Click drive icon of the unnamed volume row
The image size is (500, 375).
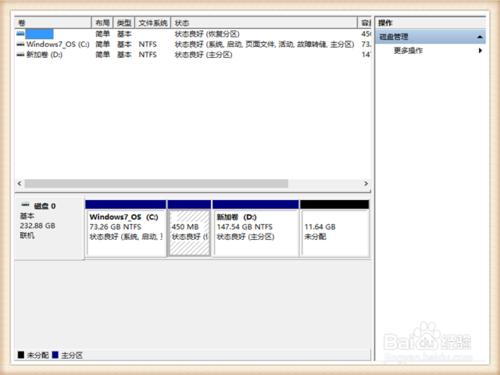click(x=21, y=34)
